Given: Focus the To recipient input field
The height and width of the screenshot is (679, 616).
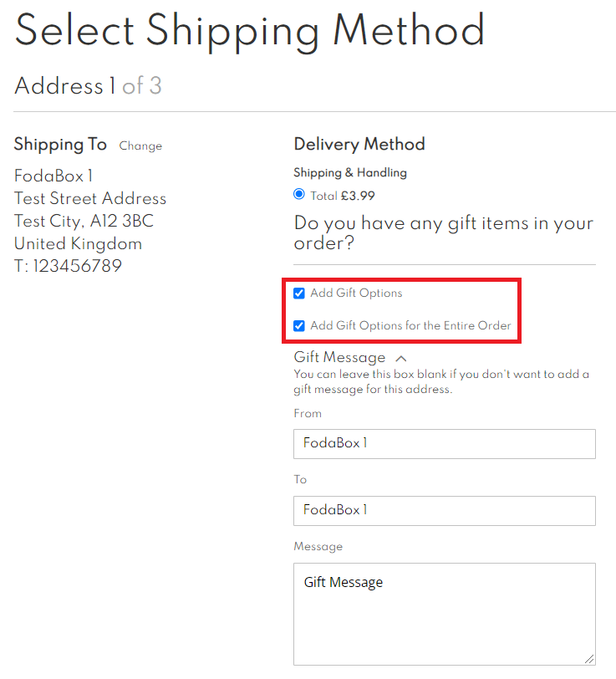Looking at the screenshot, I should 444,510.
